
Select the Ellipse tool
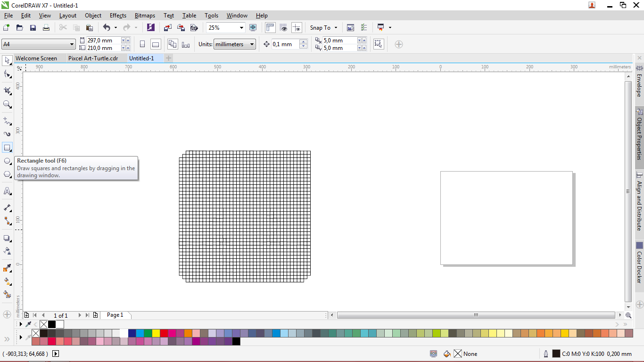click(7, 161)
